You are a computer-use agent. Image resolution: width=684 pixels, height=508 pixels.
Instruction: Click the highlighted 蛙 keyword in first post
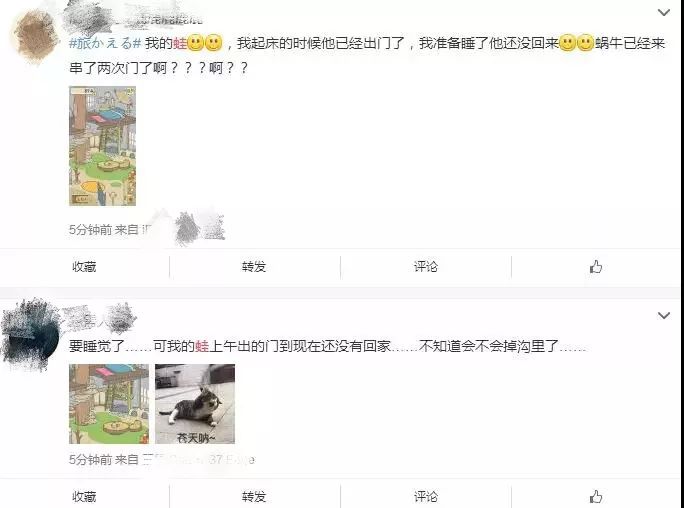pyautogui.click(x=180, y=43)
